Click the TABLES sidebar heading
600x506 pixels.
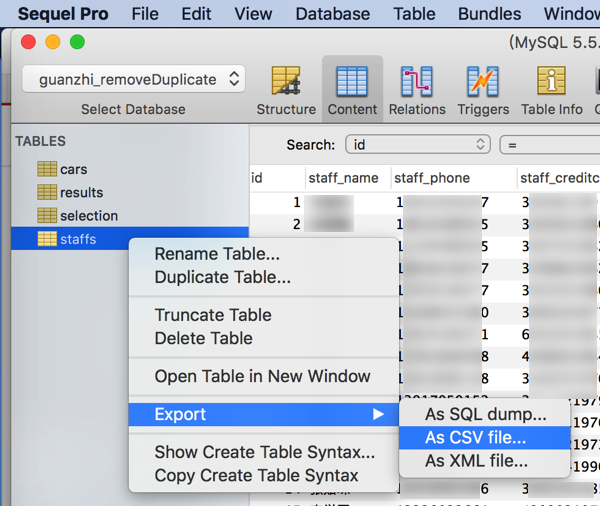tap(41, 141)
